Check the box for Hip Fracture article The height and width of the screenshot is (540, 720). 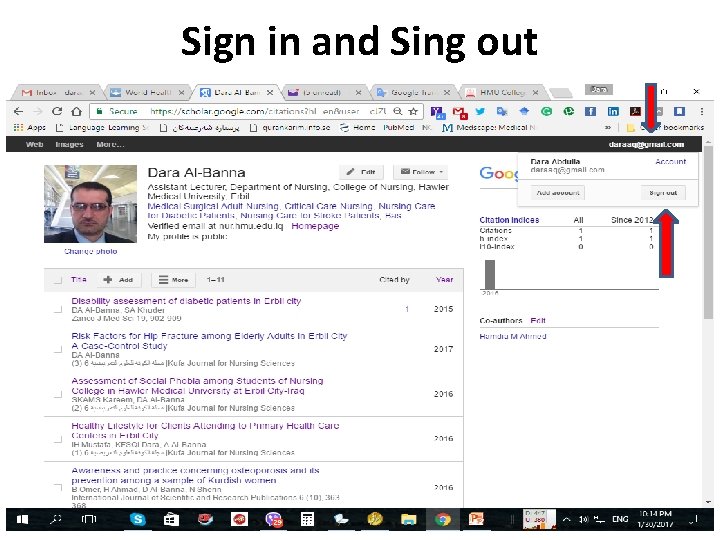point(58,349)
